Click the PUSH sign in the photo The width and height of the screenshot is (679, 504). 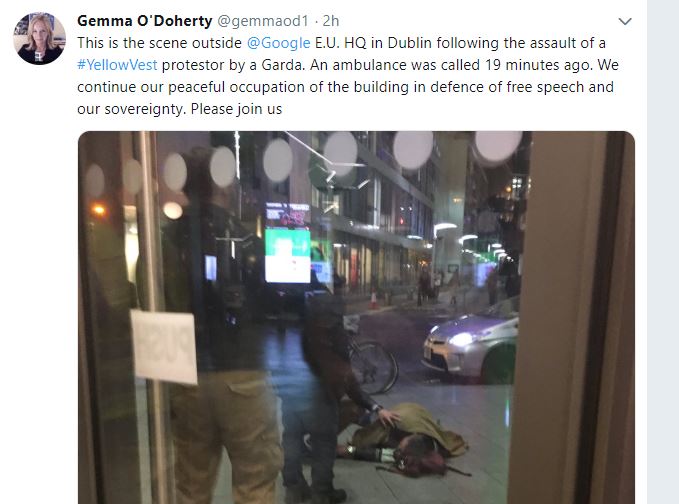click(164, 347)
